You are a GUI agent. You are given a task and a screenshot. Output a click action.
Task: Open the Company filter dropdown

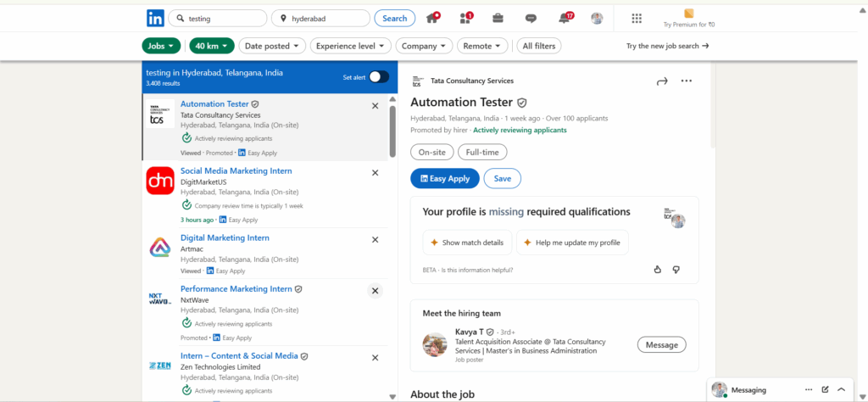425,46
